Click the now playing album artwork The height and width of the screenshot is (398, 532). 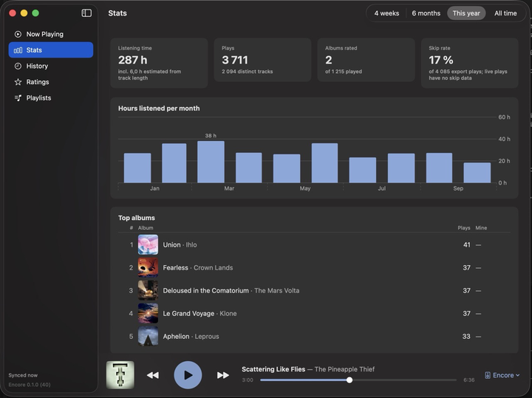point(120,375)
